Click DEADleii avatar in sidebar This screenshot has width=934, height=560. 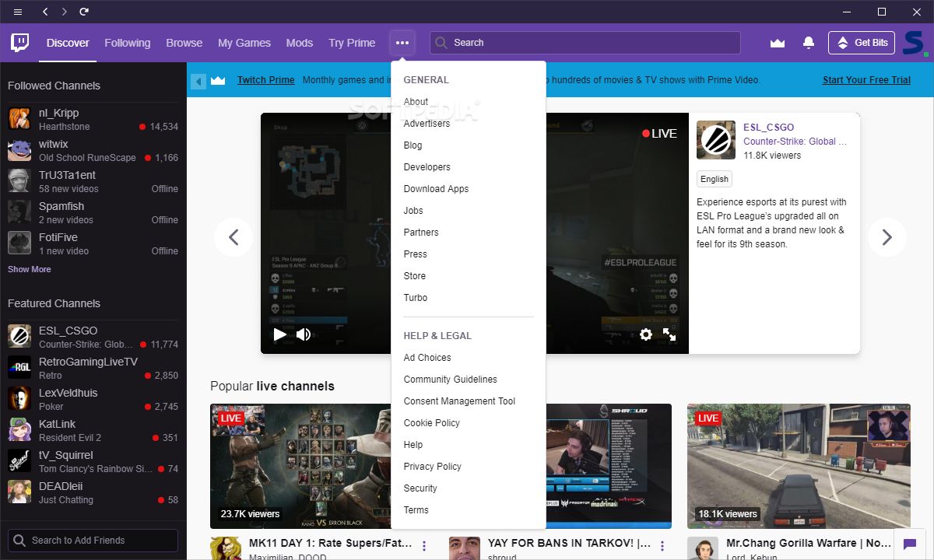(19, 492)
